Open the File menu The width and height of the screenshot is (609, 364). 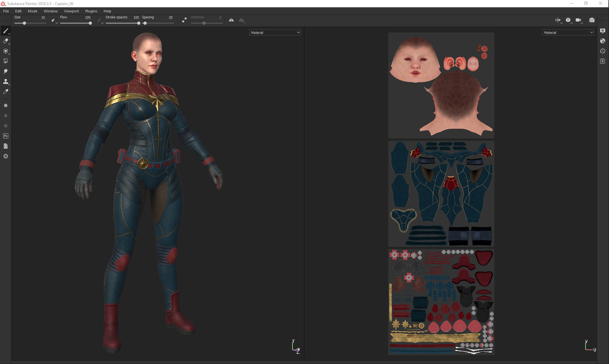click(x=6, y=11)
